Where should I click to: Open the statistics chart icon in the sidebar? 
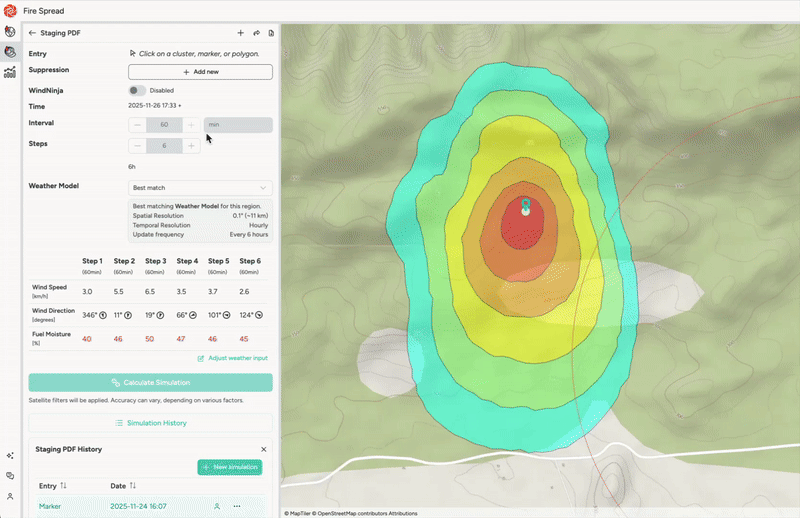click(x=10, y=72)
